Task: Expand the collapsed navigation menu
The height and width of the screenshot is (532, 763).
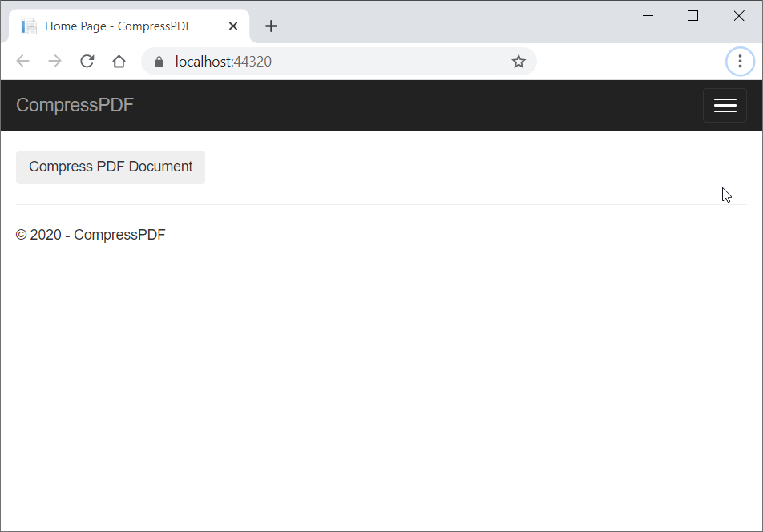Action: 725,106
